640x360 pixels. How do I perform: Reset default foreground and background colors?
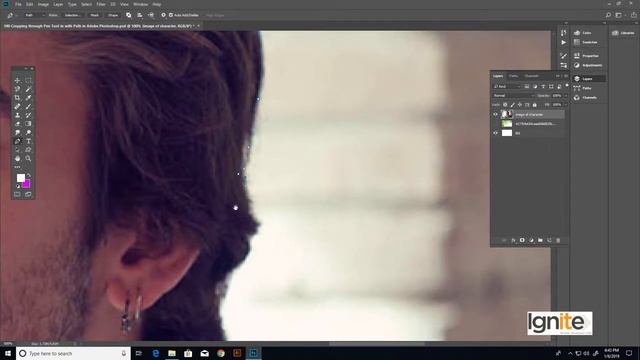[18, 186]
